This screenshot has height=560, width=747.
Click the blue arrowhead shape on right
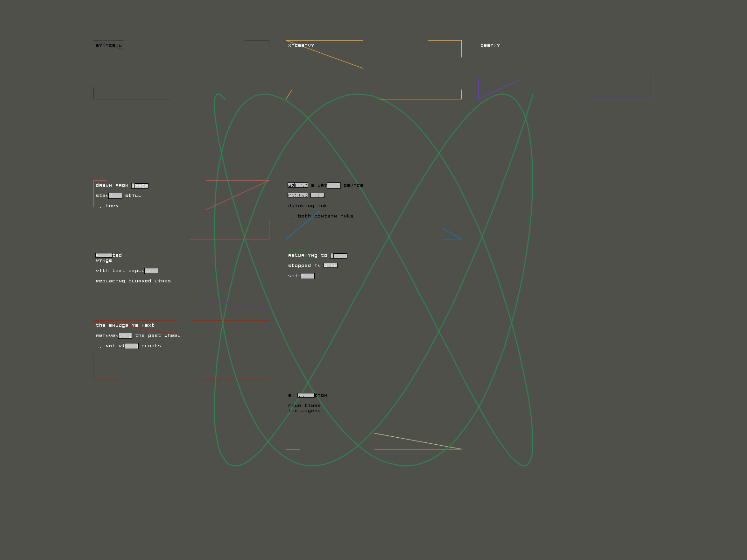point(452,234)
